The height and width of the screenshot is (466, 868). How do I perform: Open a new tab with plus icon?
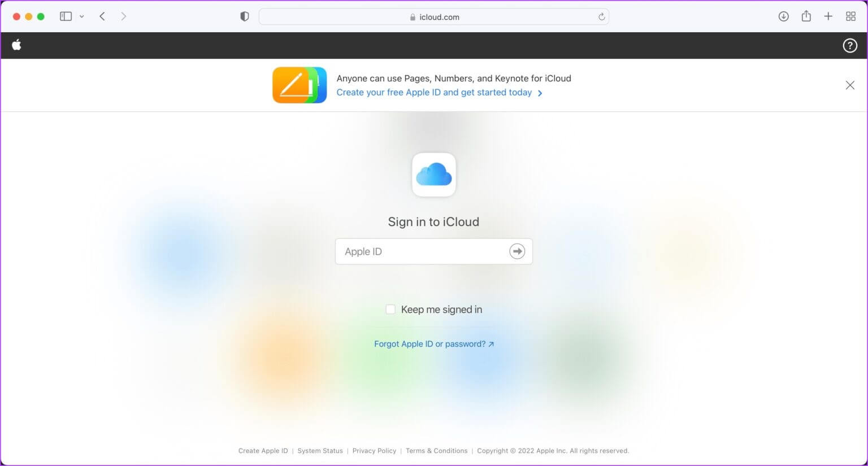[x=828, y=16]
